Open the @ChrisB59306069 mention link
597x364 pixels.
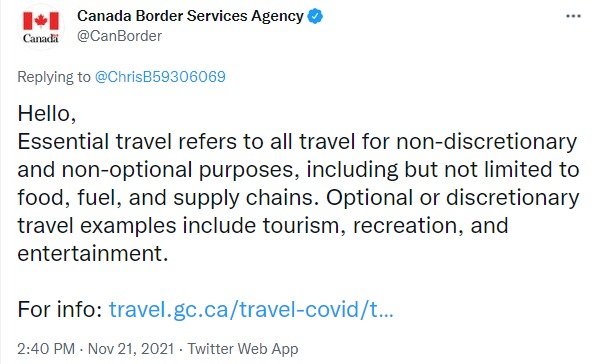pyautogui.click(x=160, y=77)
